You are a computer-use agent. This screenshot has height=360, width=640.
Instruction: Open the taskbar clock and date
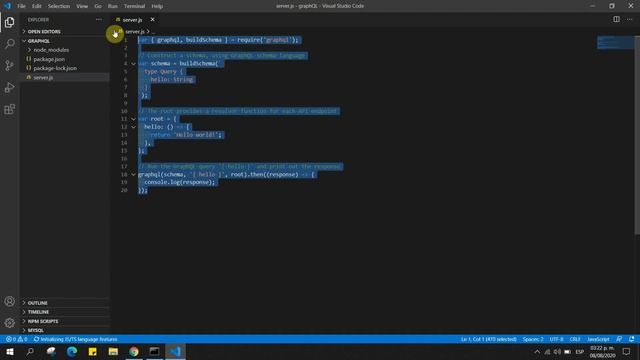(x=602, y=352)
